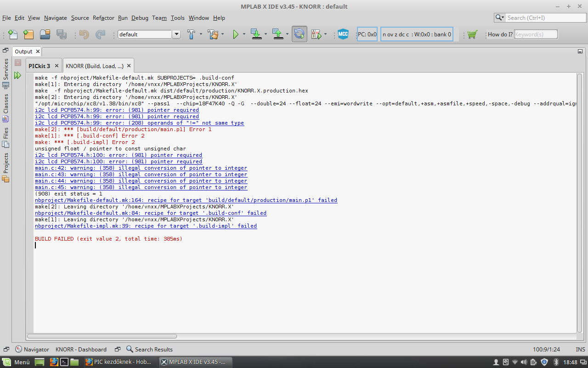The height and width of the screenshot is (368, 588).
Task: Open the Help menu
Action: point(219,18)
